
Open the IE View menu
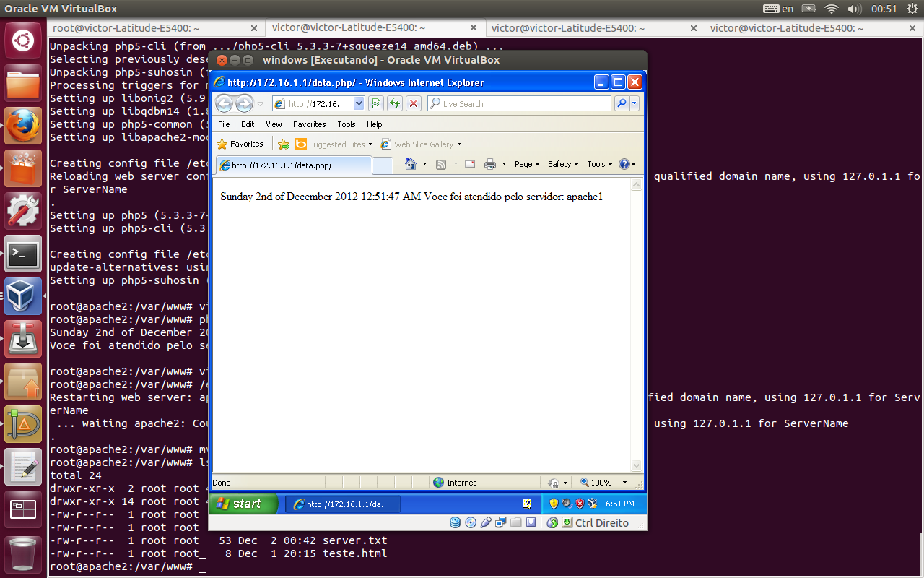tap(274, 124)
